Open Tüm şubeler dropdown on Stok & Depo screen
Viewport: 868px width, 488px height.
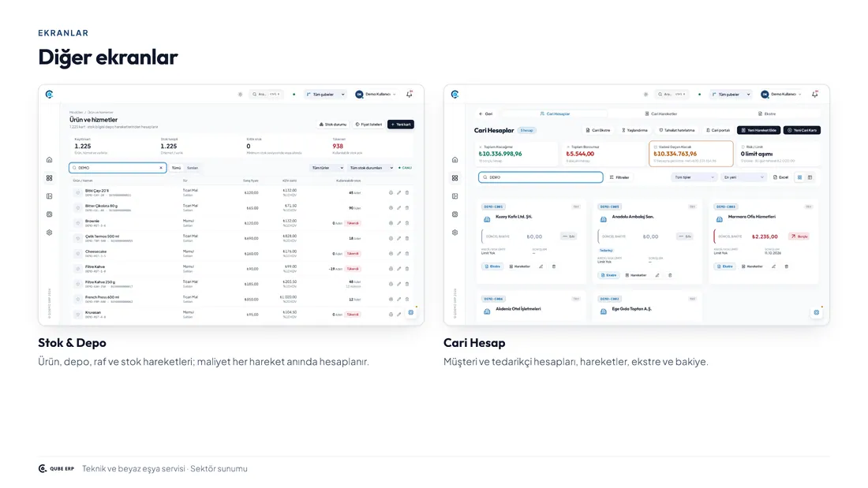[x=325, y=95]
